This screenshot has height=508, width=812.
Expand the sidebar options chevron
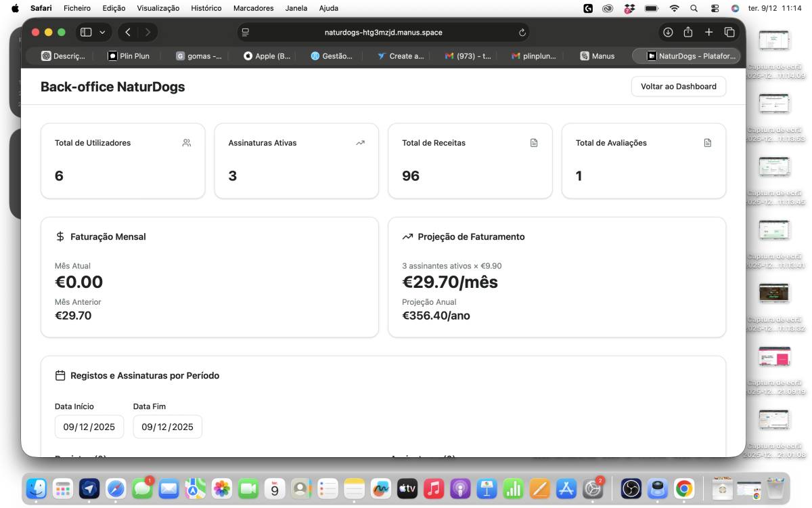click(102, 32)
